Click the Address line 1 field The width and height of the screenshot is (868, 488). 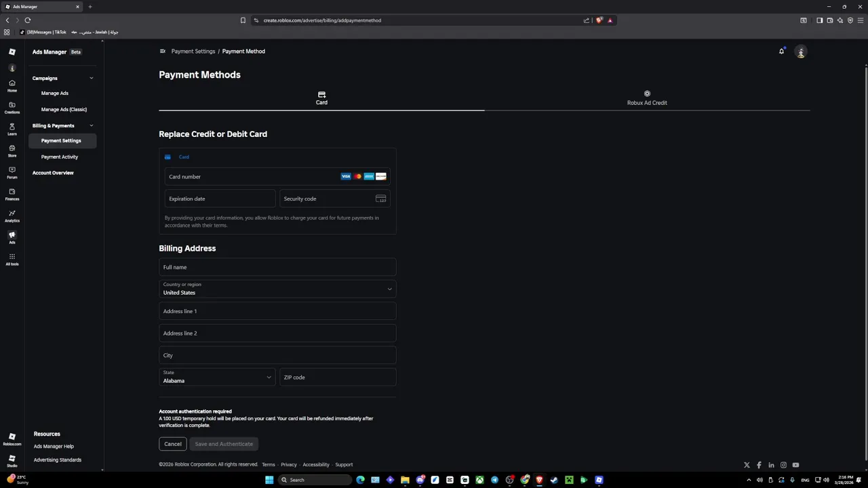(277, 311)
